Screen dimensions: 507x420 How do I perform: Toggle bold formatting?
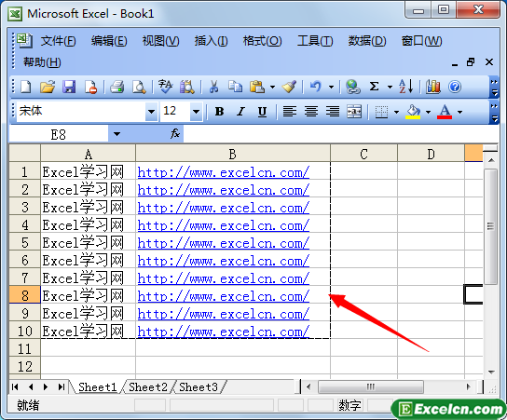220,112
